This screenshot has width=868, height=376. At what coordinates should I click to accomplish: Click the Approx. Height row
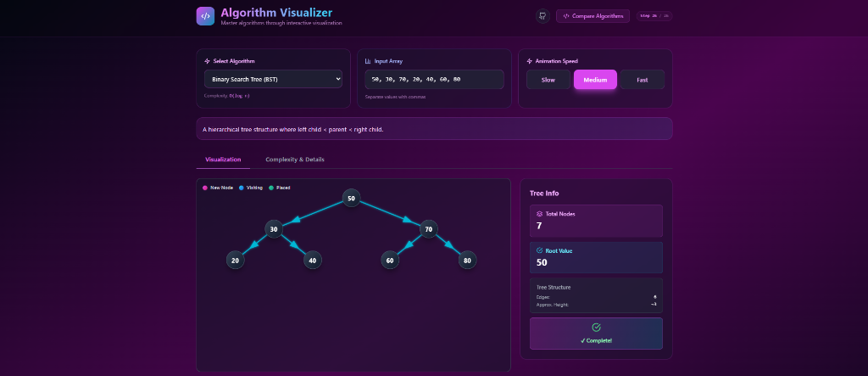point(596,305)
